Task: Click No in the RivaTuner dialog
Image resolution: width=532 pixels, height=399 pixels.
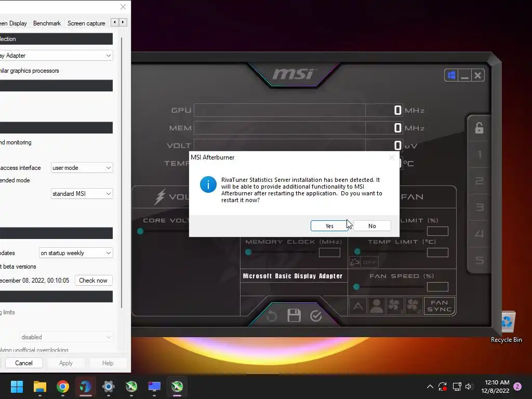Action: point(372,226)
